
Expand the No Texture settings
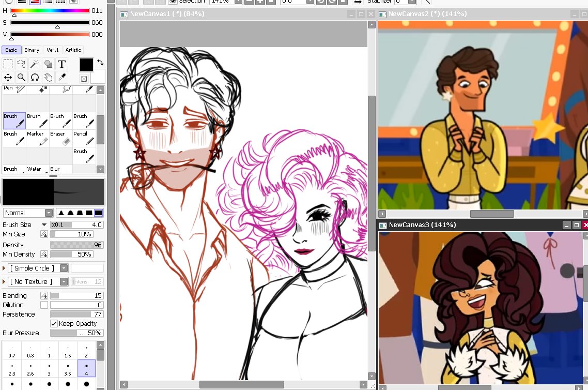[x=4, y=281]
